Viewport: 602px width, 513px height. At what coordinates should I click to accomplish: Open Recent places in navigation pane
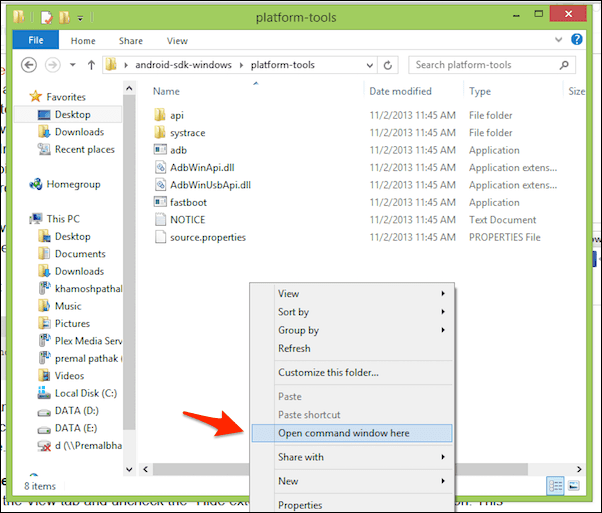pos(84,149)
